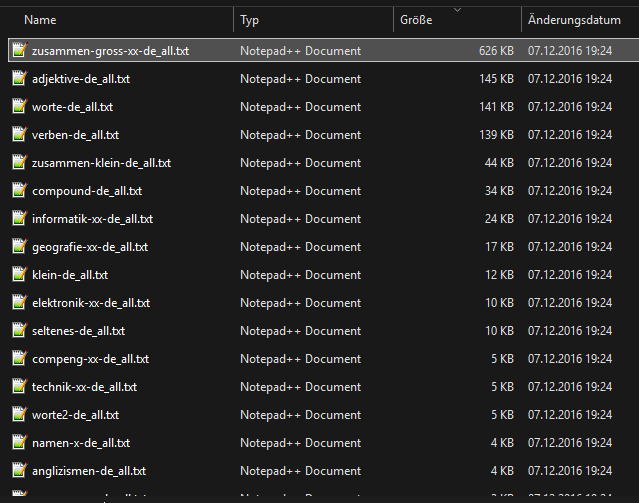Click the date of anglizismen-de_all.txt row

click(570, 471)
